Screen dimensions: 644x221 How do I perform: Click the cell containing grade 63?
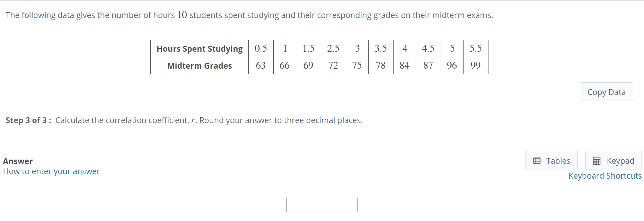click(261, 66)
